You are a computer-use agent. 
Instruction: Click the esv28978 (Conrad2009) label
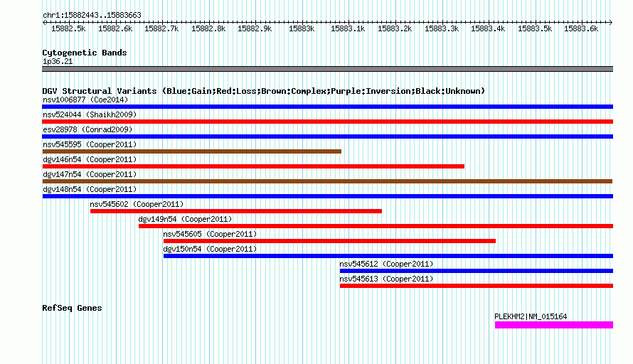pyautogui.click(x=87, y=129)
